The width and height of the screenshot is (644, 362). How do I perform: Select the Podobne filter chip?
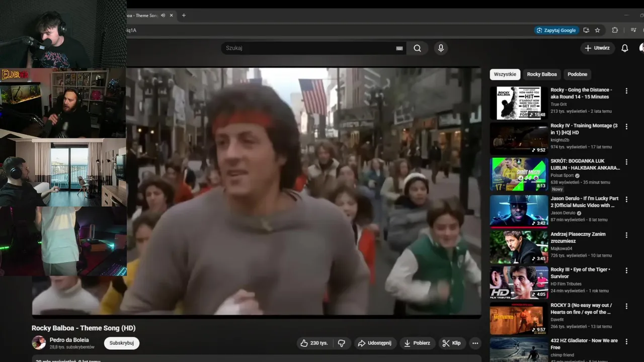pyautogui.click(x=577, y=74)
